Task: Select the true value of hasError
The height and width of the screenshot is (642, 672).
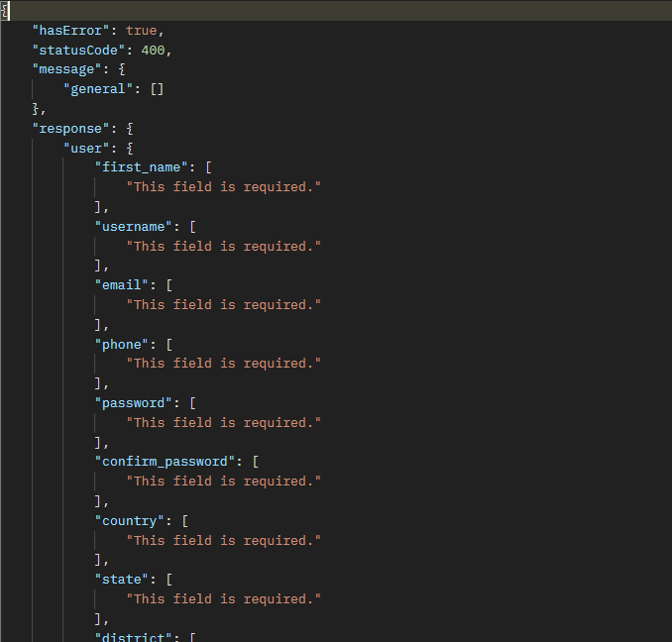Action: pyautogui.click(x=142, y=31)
